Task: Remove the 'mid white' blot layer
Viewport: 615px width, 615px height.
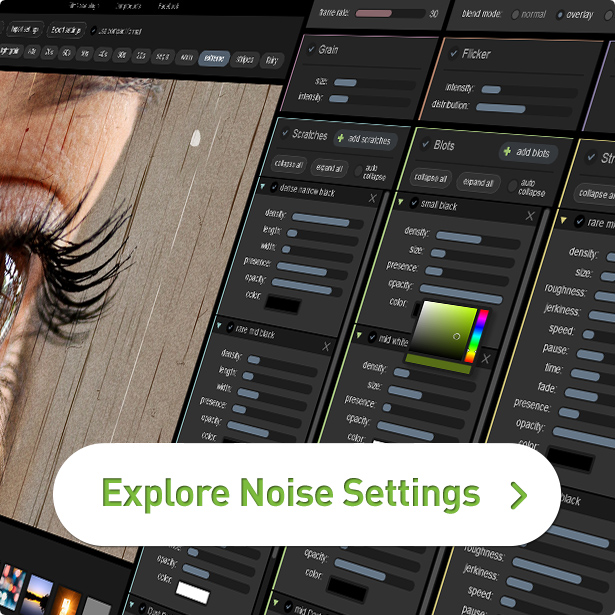Action: click(x=486, y=358)
